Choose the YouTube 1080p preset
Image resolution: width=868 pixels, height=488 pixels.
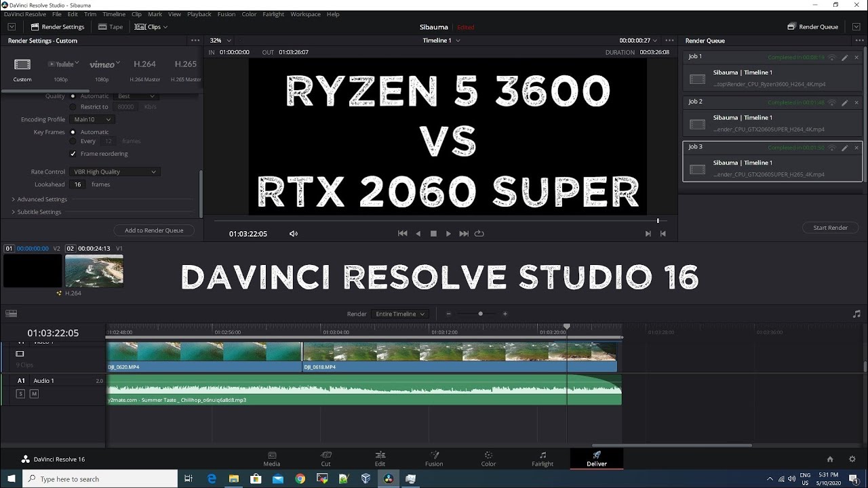pyautogui.click(x=61, y=70)
